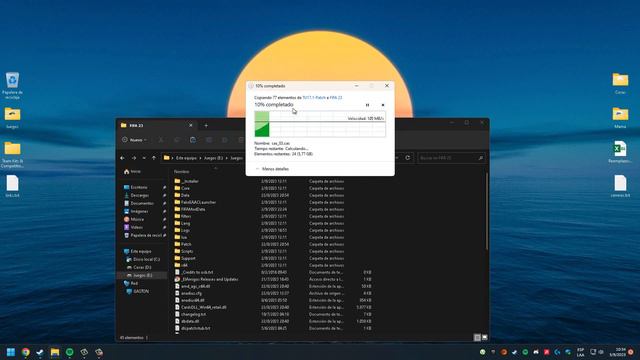Sort files by the Nombre column header
This screenshot has width=640, height=360.
point(182,171)
